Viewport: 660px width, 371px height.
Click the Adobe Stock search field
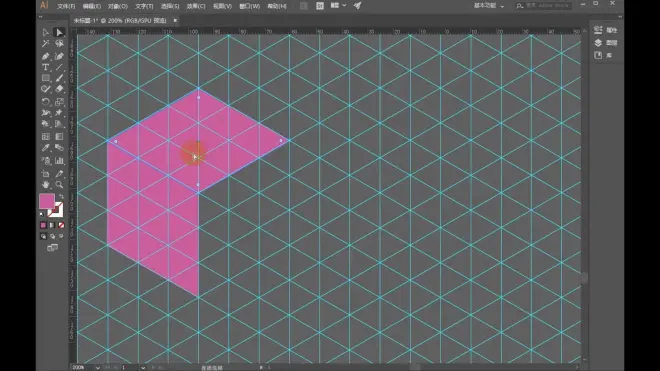coord(543,5)
